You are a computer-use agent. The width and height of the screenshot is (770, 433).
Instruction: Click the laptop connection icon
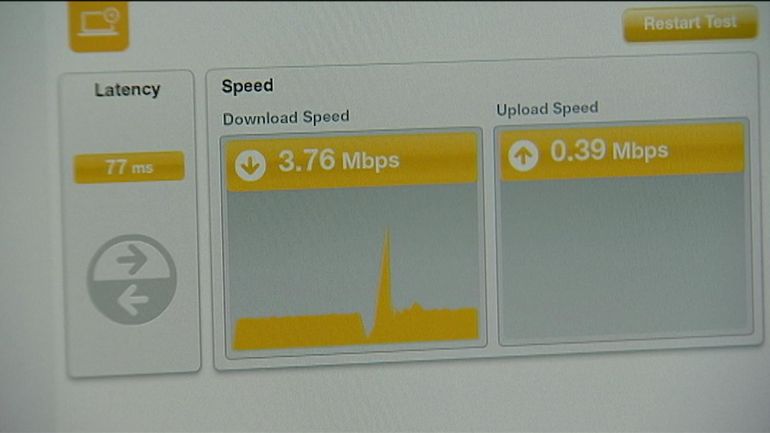[99, 26]
